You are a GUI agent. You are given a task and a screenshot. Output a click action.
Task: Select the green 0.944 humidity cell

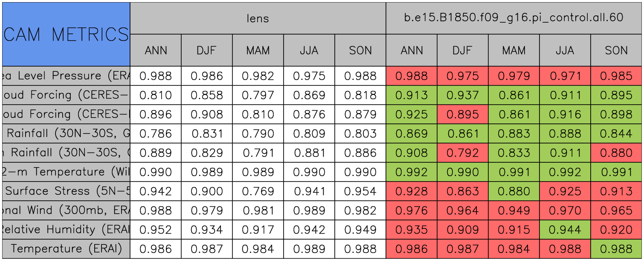point(565,229)
